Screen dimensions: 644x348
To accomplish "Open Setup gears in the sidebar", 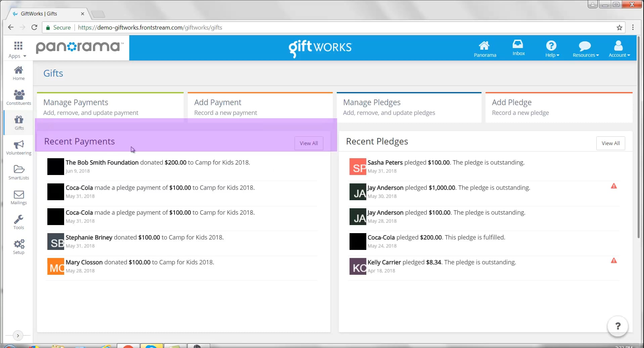I will point(18,246).
